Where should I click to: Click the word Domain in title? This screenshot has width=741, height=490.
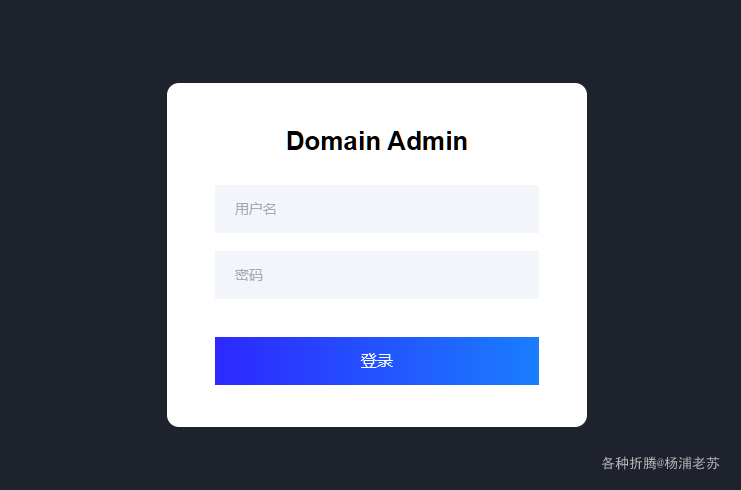(332, 141)
